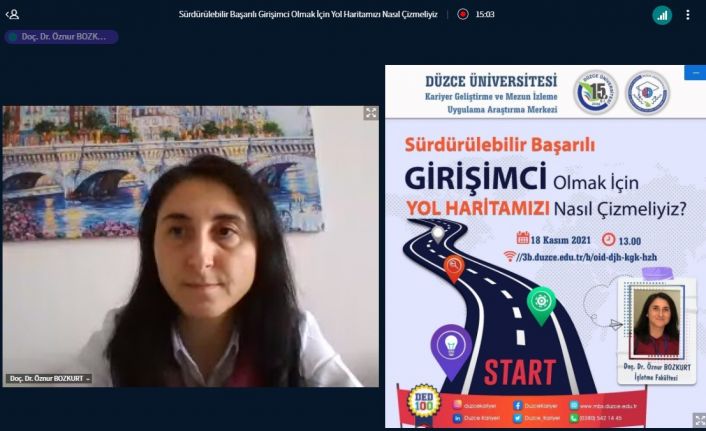Make the webcam video fullscreen
This screenshot has width=706, height=431.
tap(370, 113)
